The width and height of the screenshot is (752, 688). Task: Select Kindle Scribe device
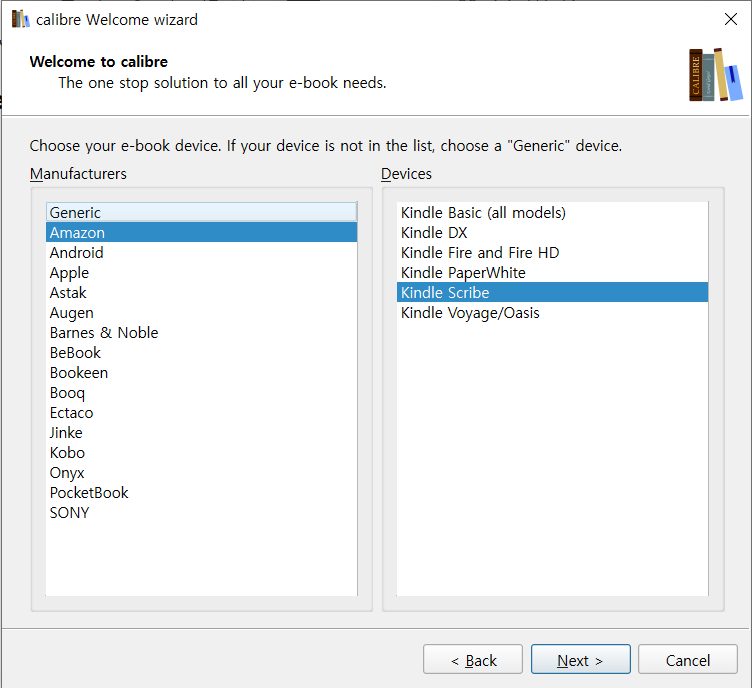pyautogui.click(x=552, y=292)
